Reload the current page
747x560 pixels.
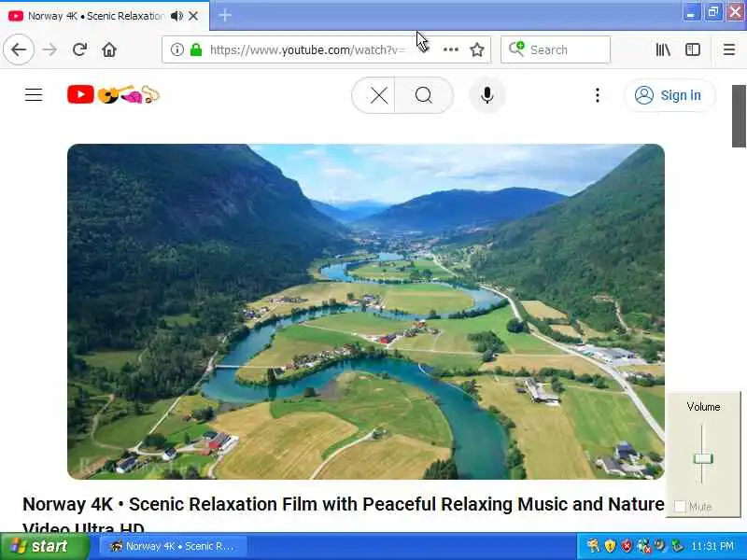(79, 49)
